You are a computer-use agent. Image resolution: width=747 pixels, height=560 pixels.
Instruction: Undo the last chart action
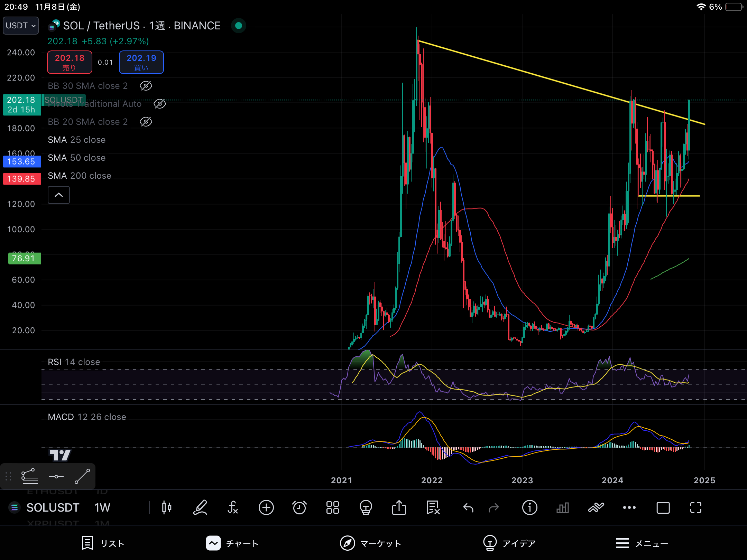468,507
